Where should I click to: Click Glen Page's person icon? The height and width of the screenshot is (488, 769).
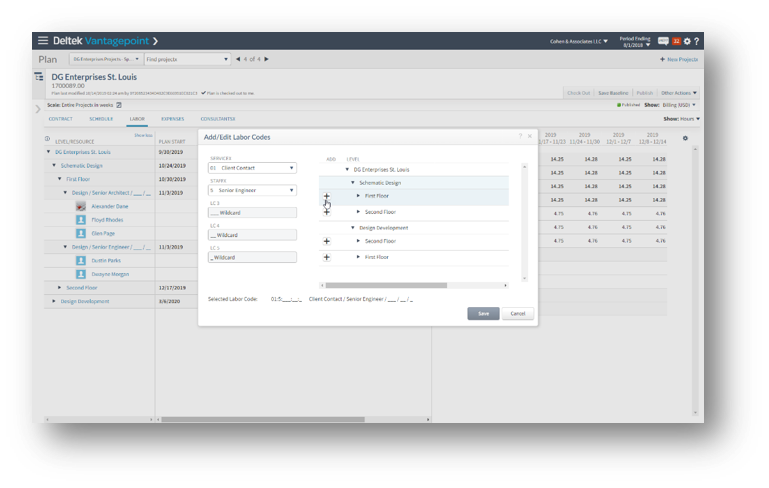[81, 233]
